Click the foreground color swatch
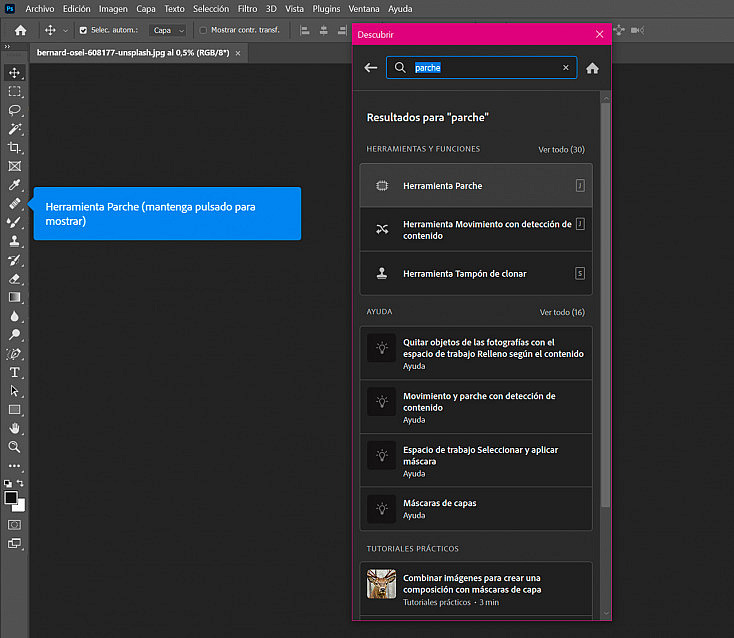 10,498
